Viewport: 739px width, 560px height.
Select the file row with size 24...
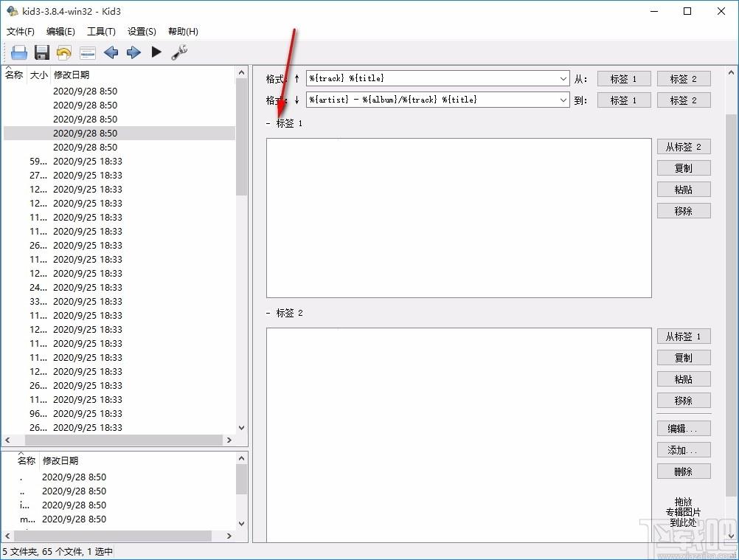[x=119, y=287]
